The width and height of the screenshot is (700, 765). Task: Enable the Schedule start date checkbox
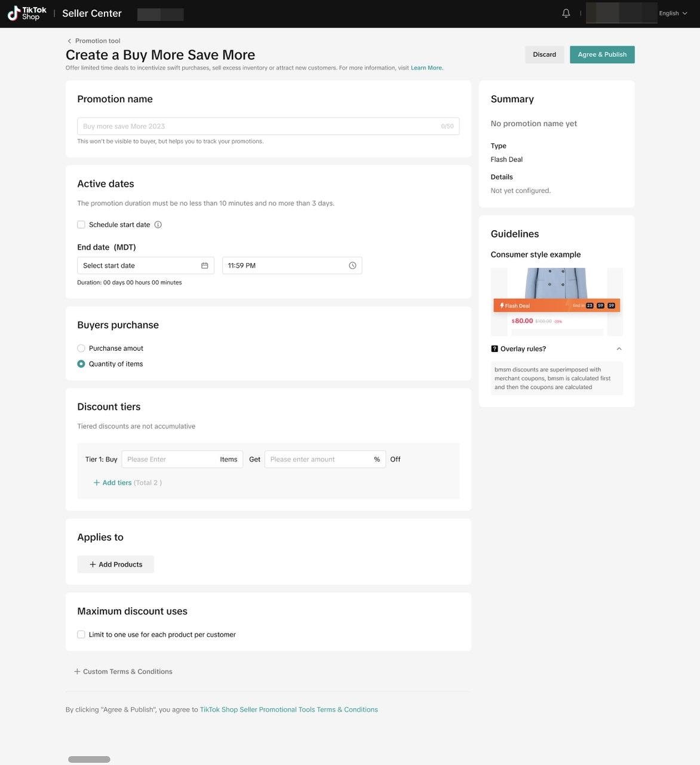[x=81, y=225]
